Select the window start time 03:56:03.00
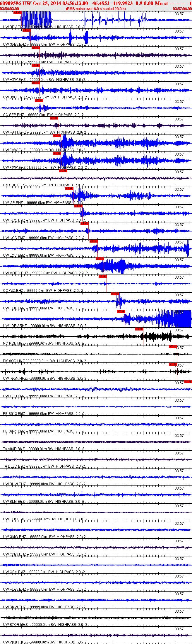The image size is (192, 644). [x=9, y=9]
